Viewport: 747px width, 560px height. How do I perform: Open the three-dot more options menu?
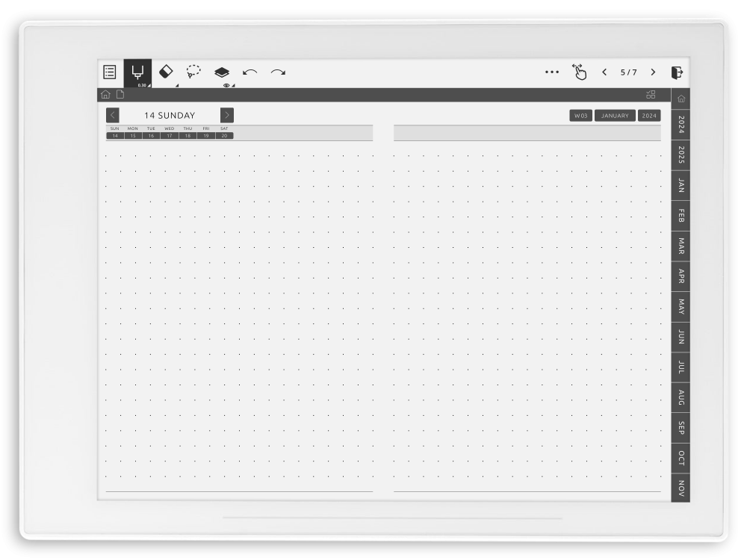click(x=552, y=72)
